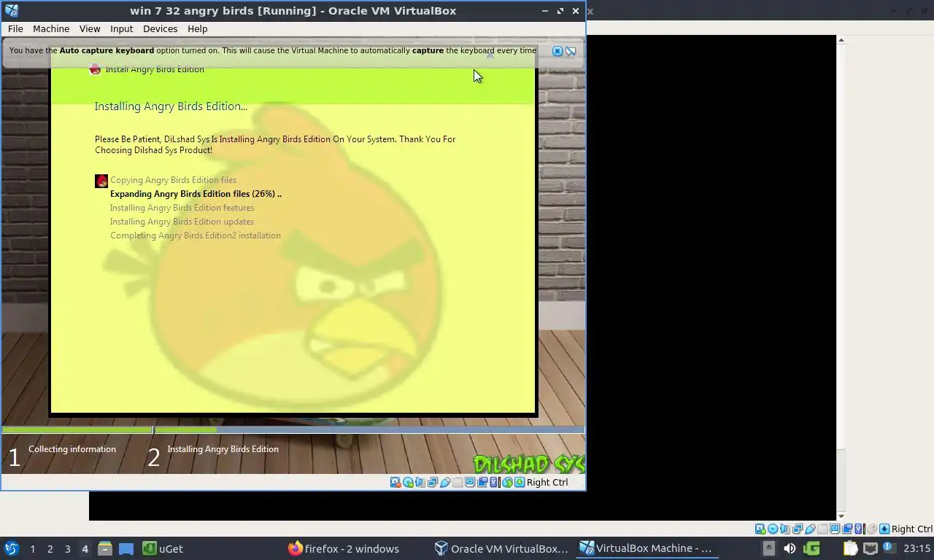Image resolution: width=934 pixels, height=560 pixels.
Task: Open the Devices menu
Action: (160, 28)
